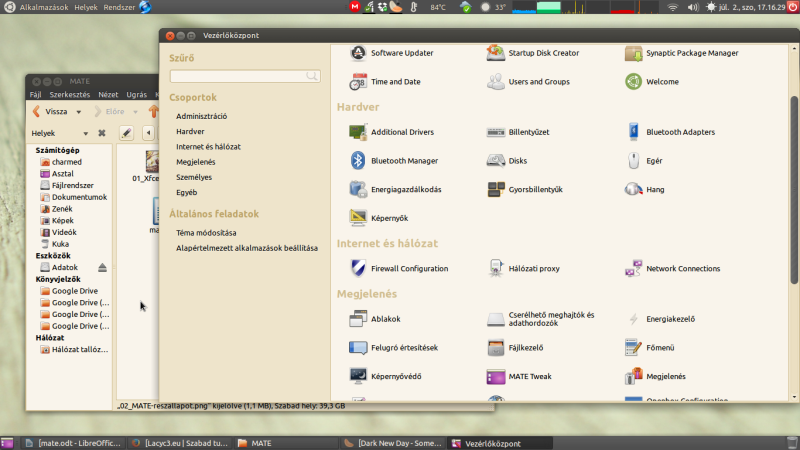Open Rendszer menu in top panel
The height and width of the screenshot is (450, 800).
coord(119,7)
